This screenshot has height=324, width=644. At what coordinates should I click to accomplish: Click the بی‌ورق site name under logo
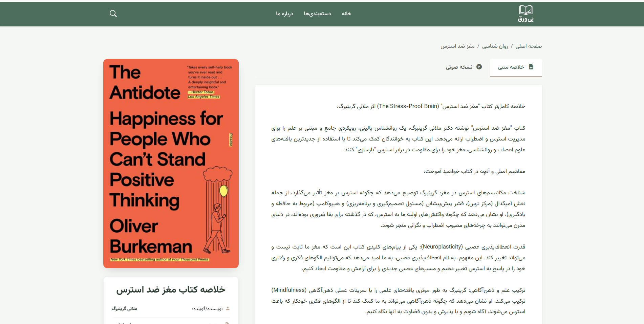click(525, 19)
